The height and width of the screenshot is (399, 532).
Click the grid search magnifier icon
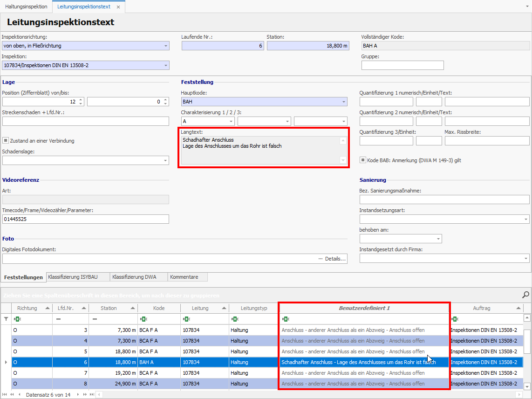525,295
